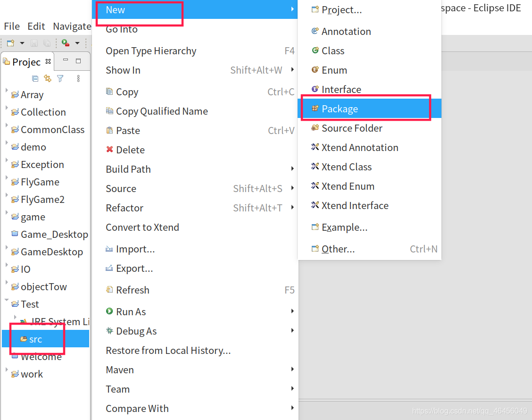532x420 pixels.
Task: Select the src folder under Test
Action: click(x=45, y=339)
